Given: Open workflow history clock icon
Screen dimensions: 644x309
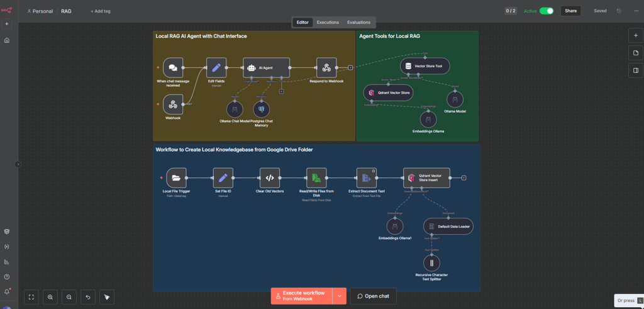Looking at the screenshot, I should (x=619, y=11).
